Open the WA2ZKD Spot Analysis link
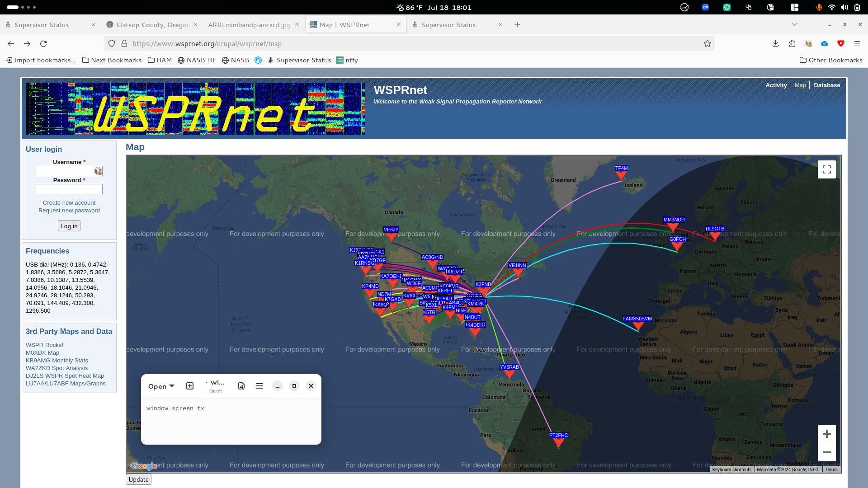This screenshot has height=488, width=868. 57,368
